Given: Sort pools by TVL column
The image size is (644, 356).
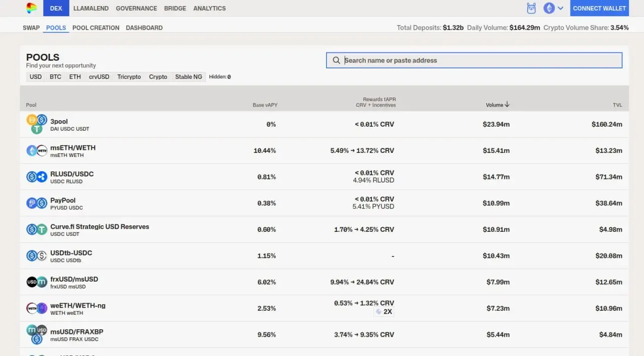Looking at the screenshot, I should tap(617, 105).
